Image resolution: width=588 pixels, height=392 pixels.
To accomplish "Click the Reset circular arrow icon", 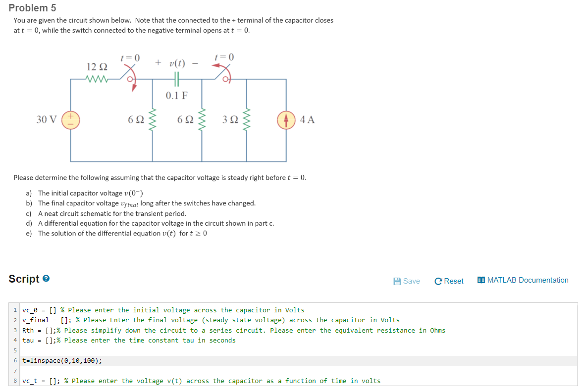I will pos(438,282).
